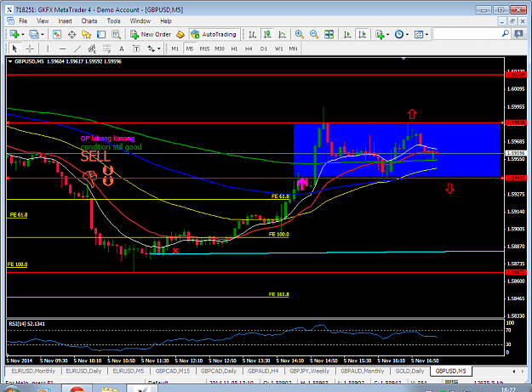The height and width of the screenshot is (392, 532).
Task: Select the text label T tool
Action: (136, 48)
